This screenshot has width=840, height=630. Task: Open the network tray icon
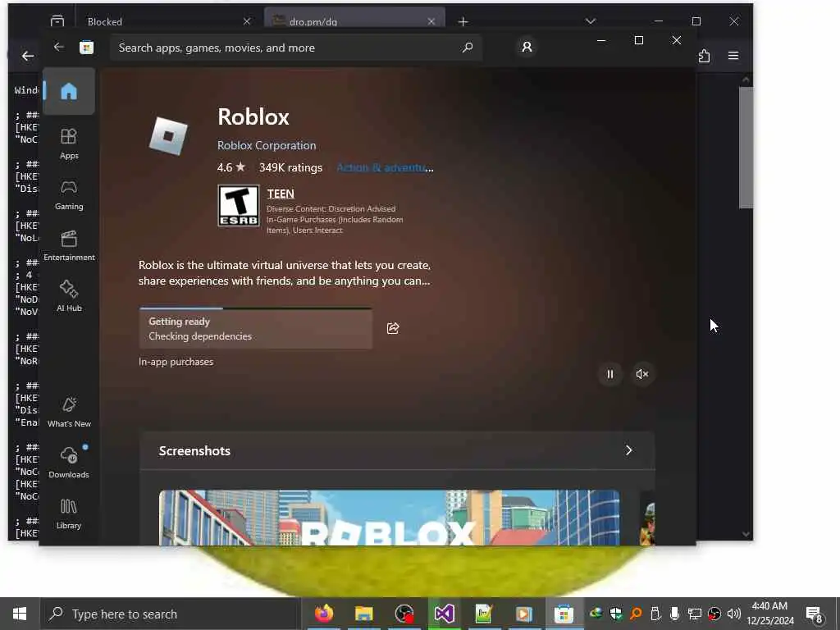point(694,614)
